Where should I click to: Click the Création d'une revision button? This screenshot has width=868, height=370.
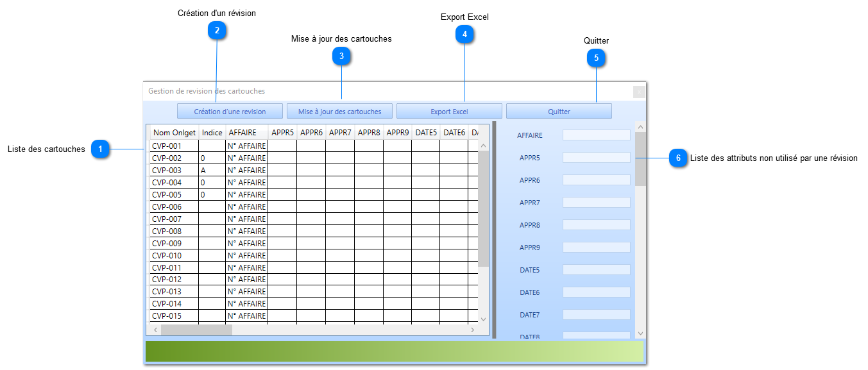click(230, 111)
